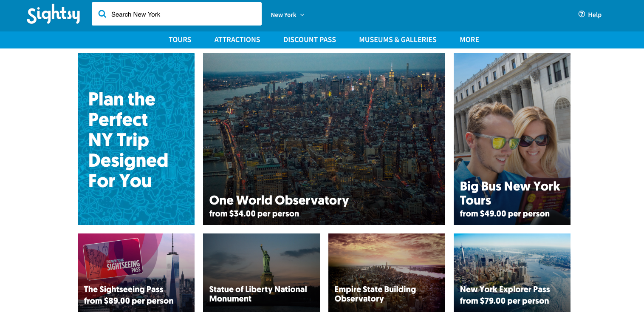
Task: Click the One World Observatory title
Action: [x=279, y=200]
